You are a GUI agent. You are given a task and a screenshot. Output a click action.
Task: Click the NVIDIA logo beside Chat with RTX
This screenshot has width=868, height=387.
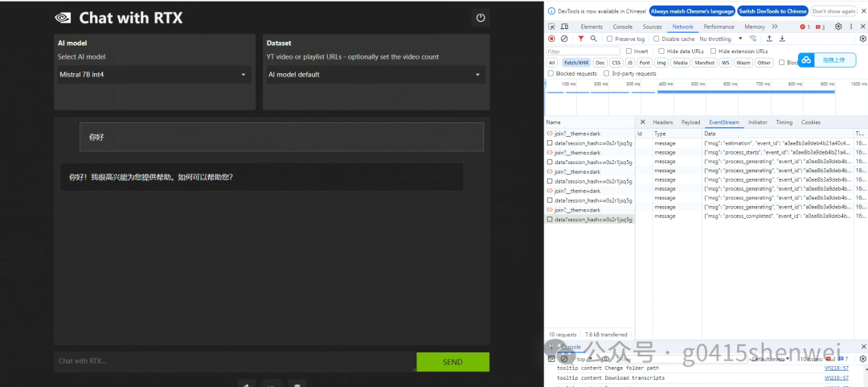click(x=63, y=18)
